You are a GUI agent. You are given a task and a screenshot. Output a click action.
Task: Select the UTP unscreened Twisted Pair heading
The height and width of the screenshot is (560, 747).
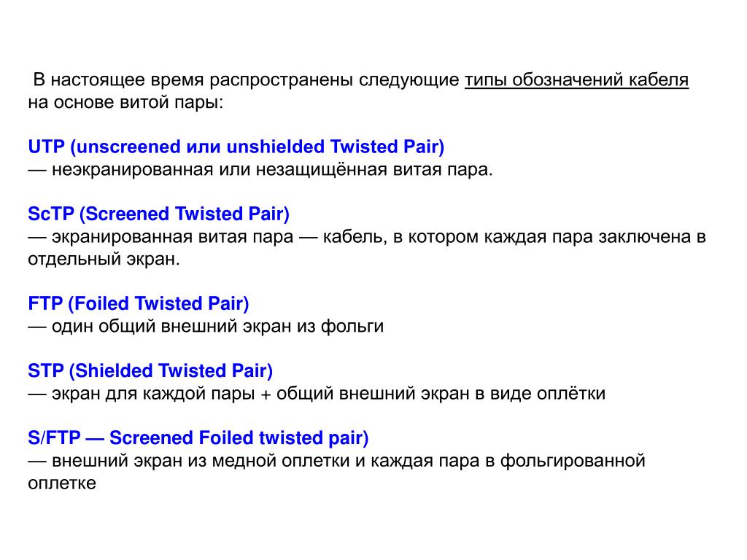coord(236,147)
